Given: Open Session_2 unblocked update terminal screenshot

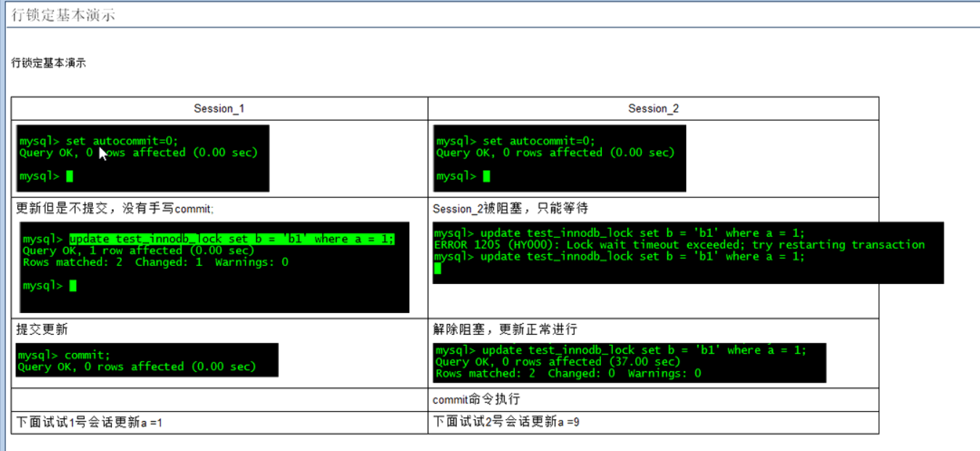Looking at the screenshot, I should (x=630, y=362).
